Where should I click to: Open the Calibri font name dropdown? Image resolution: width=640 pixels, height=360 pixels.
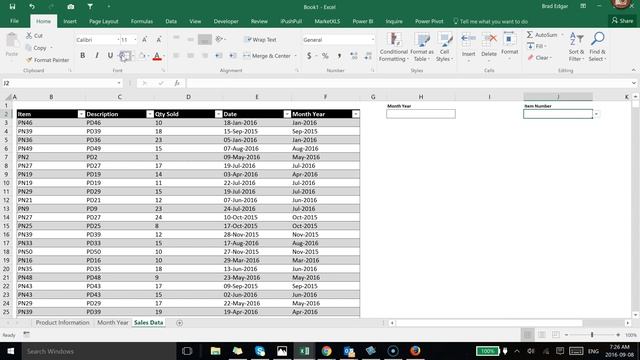coord(118,40)
